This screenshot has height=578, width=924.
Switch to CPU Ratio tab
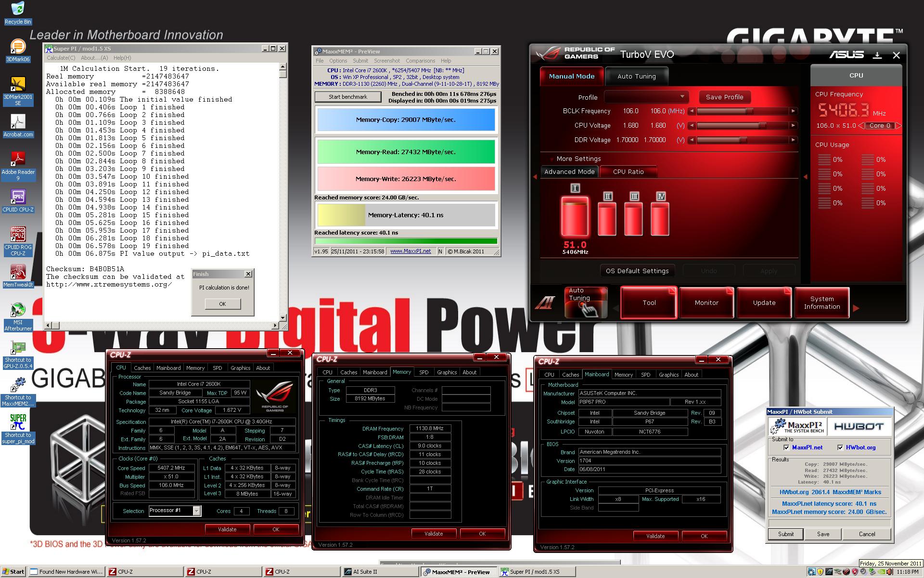(x=628, y=171)
